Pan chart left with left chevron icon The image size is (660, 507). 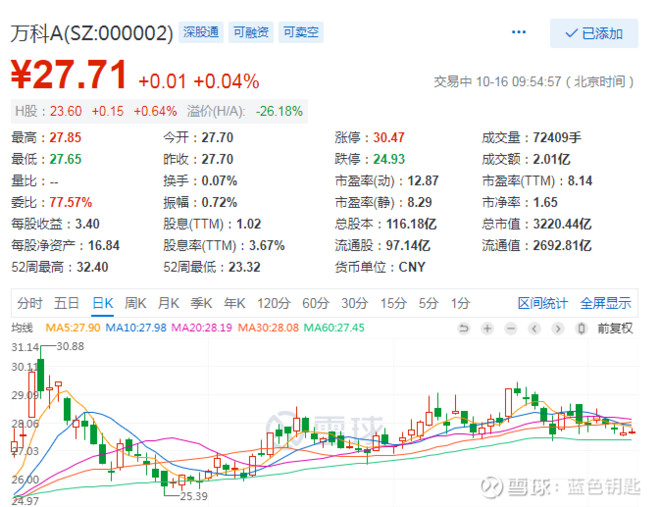(x=534, y=328)
